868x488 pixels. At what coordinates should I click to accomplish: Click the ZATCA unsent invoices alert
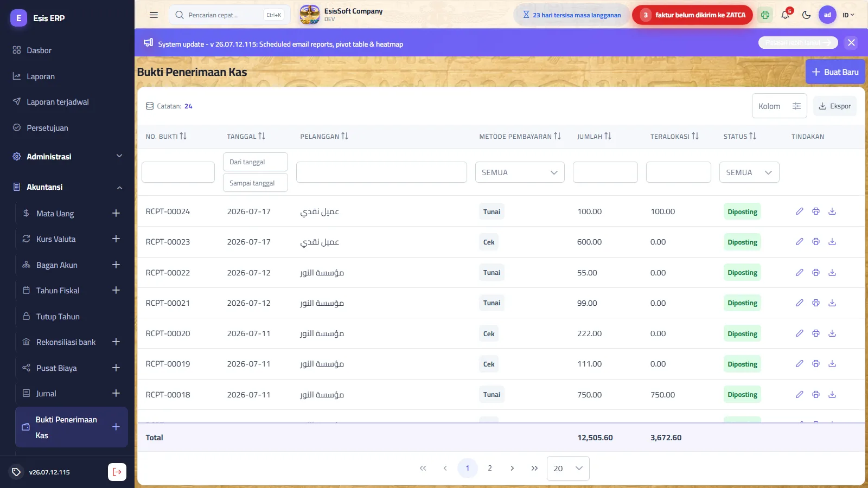[x=692, y=15]
